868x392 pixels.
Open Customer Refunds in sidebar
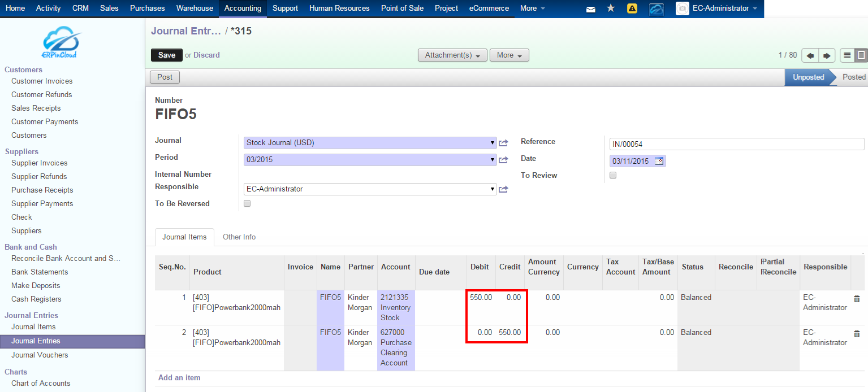pyautogui.click(x=42, y=95)
